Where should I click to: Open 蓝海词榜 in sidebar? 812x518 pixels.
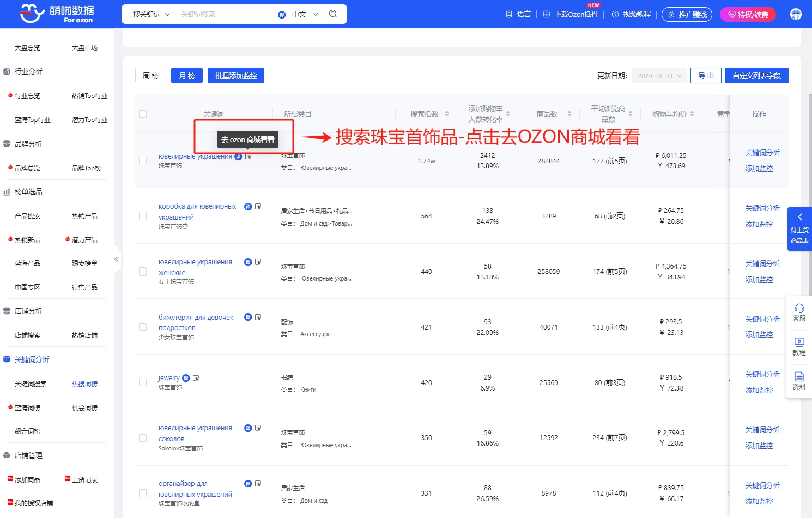point(27,408)
